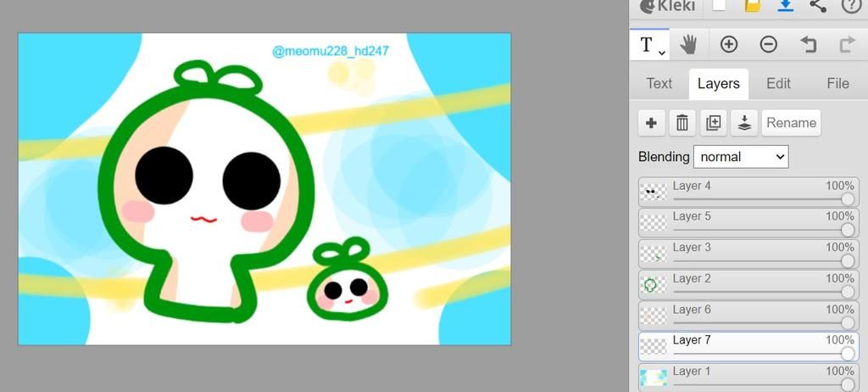Click the Layer 5 thumbnail

pyautogui.click(x=654, y=223)
